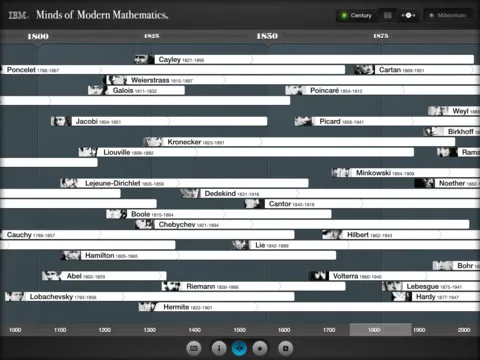
Task: Jump to year 1300 on bottom scale
Action: coord(150,330)
